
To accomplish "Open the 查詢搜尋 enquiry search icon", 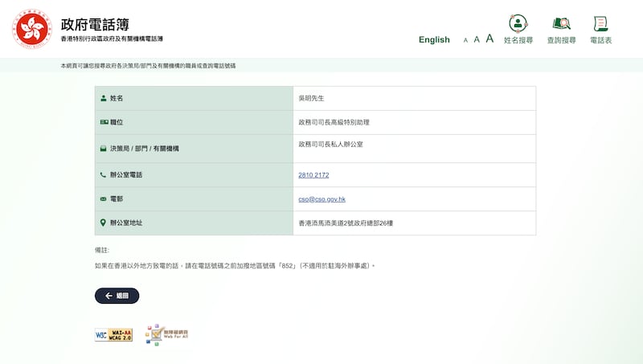I will [x=561, y=23].
